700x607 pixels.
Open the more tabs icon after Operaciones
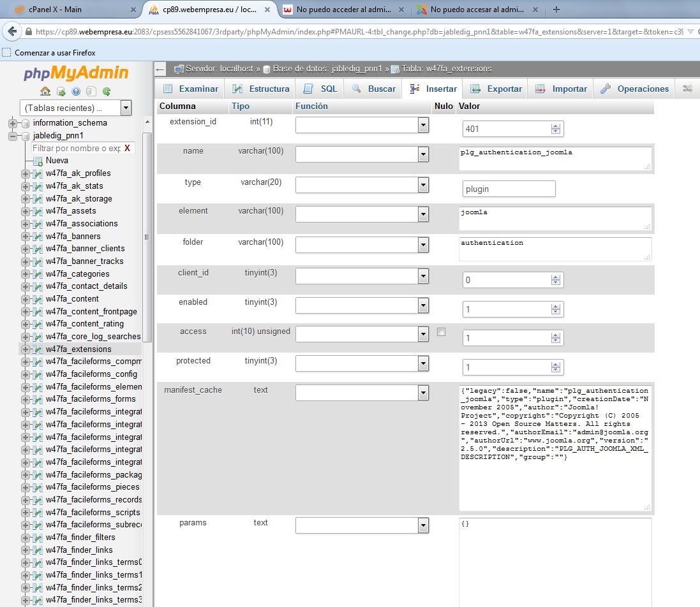[x=687, y=89]
